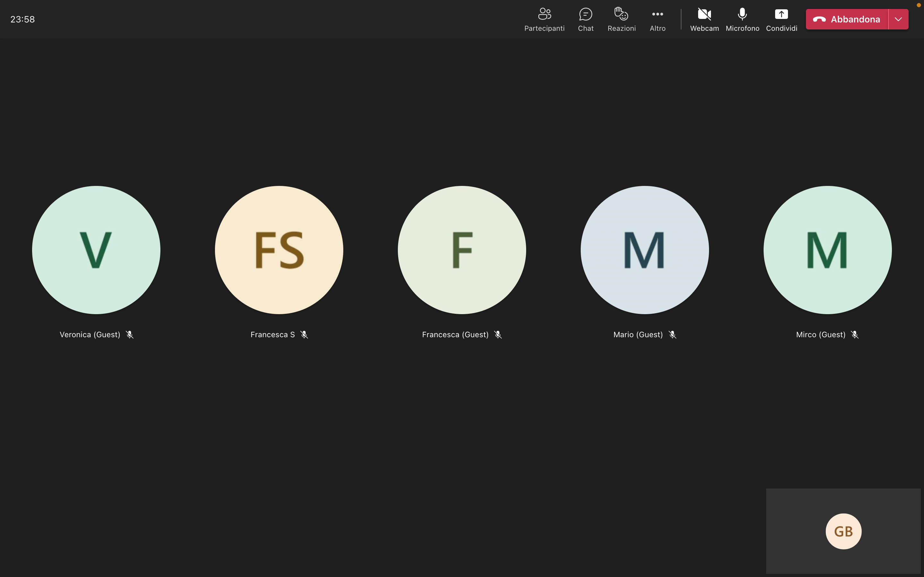Screen dimensions: 924x577
Task: Select Veronica's V avatar
Action: tap(96, 250)
